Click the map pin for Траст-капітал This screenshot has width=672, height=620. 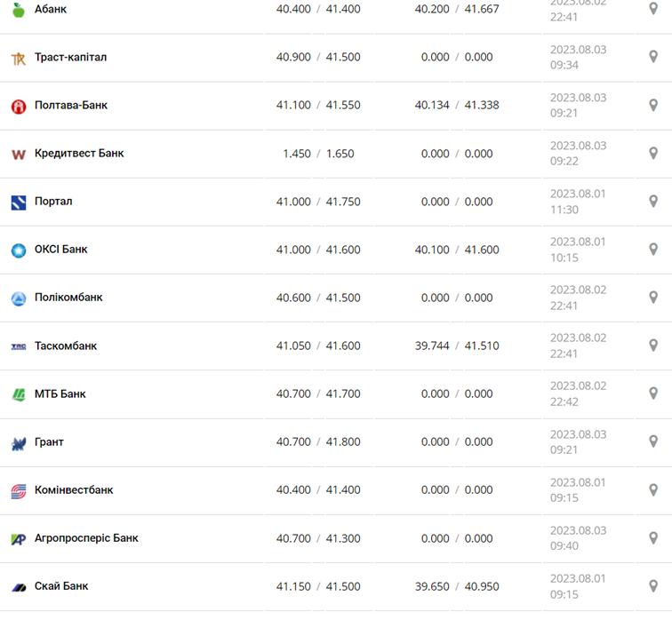point(653,57)
